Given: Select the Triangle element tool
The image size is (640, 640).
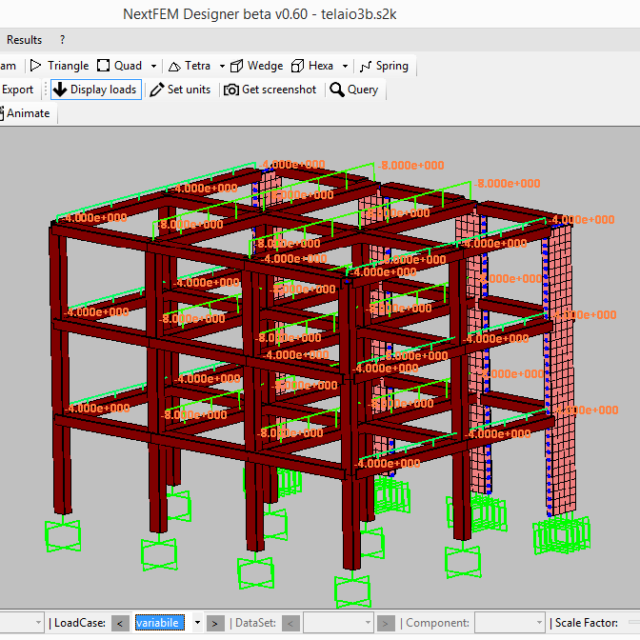Looking at the screenshot, I should [x=59, y=65].
